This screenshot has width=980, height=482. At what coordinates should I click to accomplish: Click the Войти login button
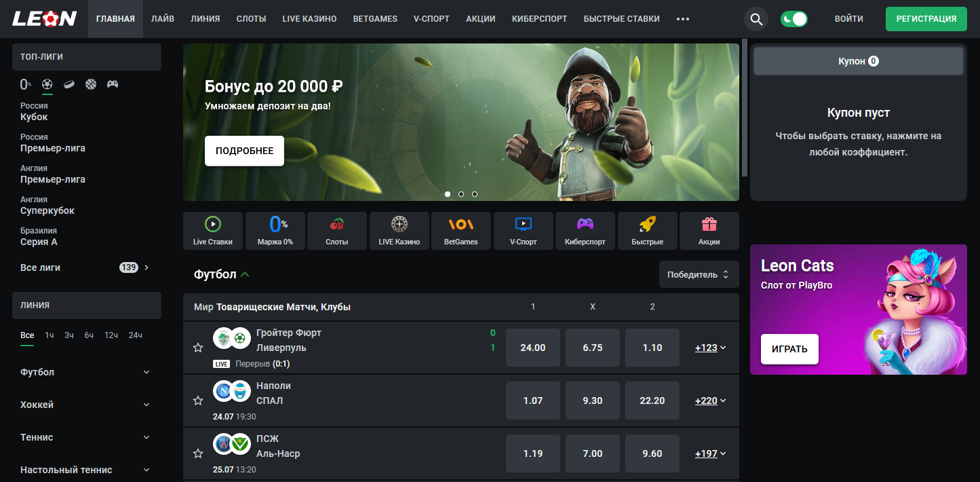point(849,19)
